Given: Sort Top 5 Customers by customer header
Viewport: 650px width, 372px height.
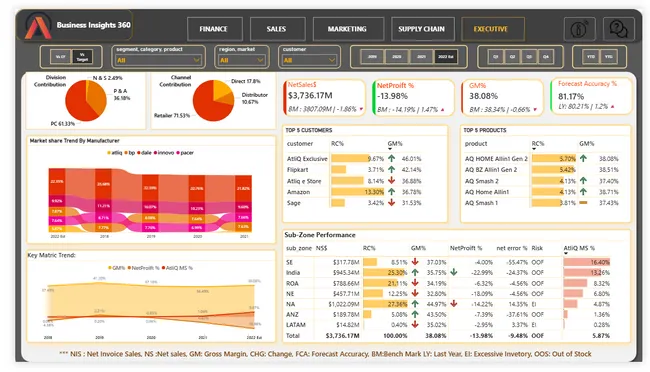Looking at the screenshot, I should click(x=300, y=143).
